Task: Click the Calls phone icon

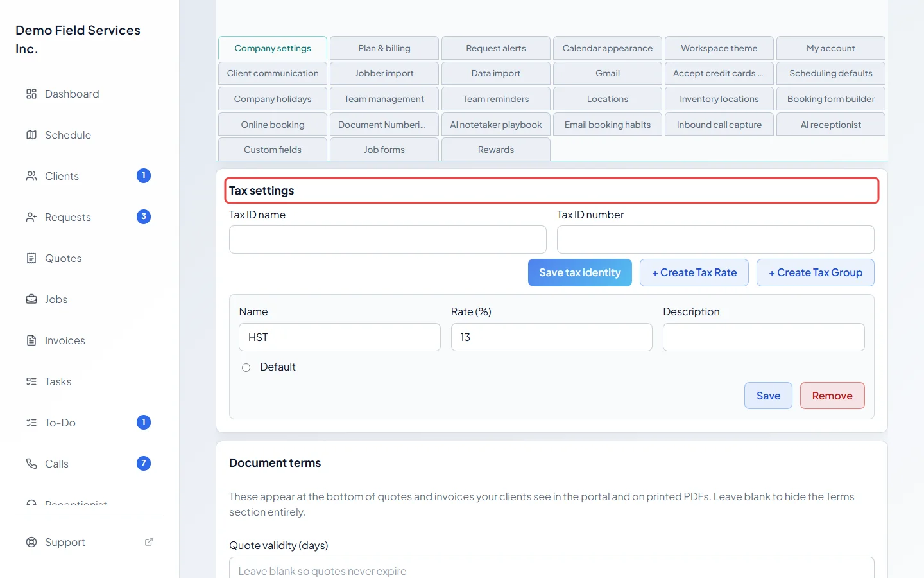Action: (31, 464)
